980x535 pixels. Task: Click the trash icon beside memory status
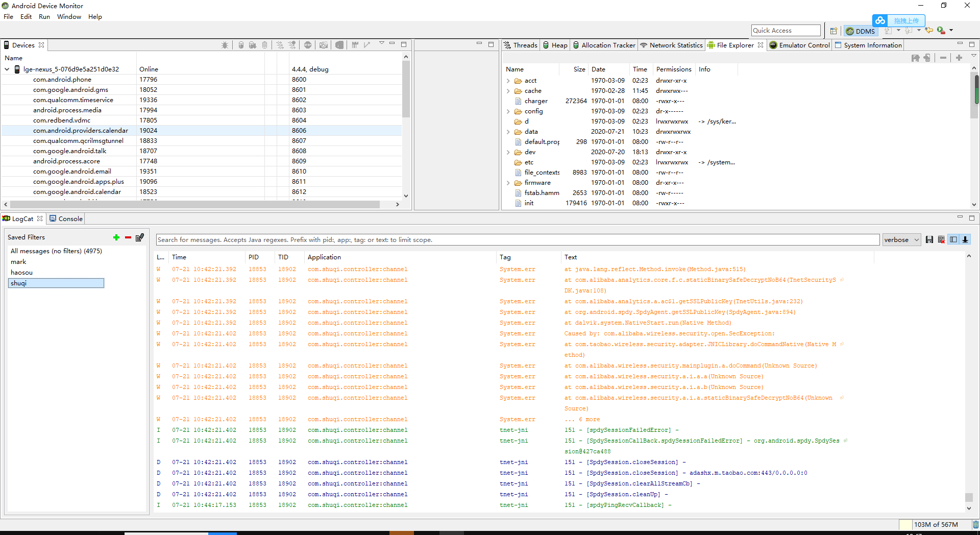point(975,524)
